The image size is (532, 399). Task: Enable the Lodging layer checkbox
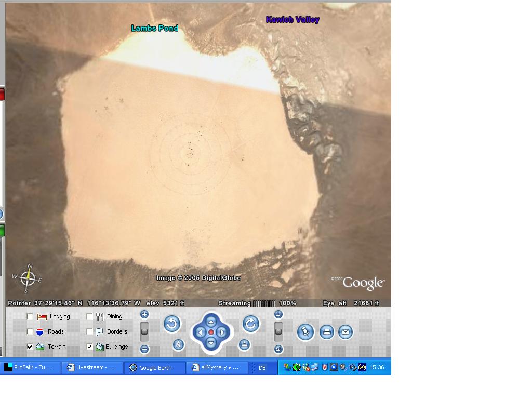pos(30,316)
